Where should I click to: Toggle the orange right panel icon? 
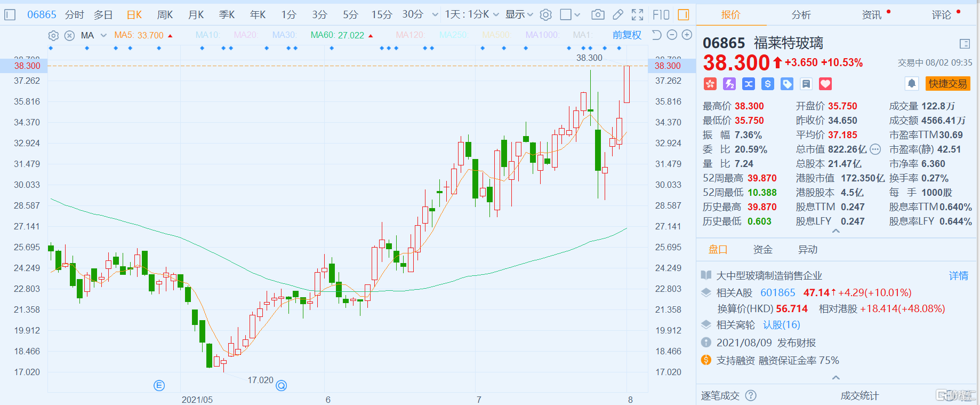pos(684,14)
